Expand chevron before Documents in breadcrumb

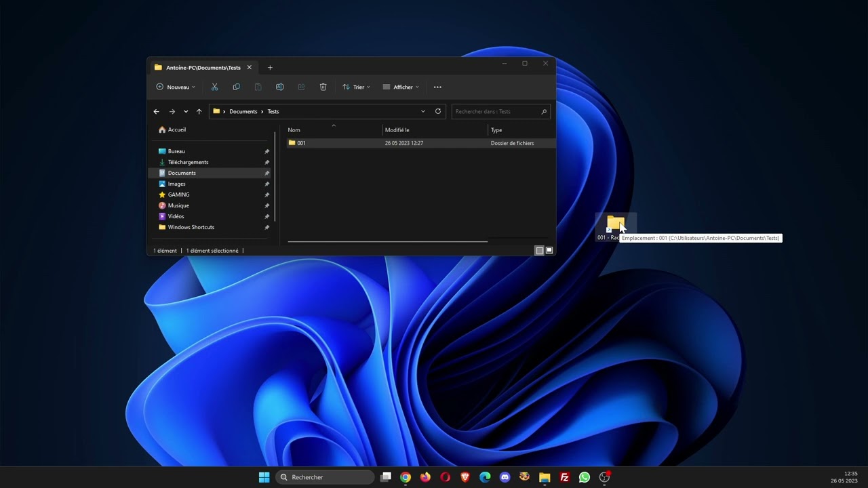click(x=224, y=111)
